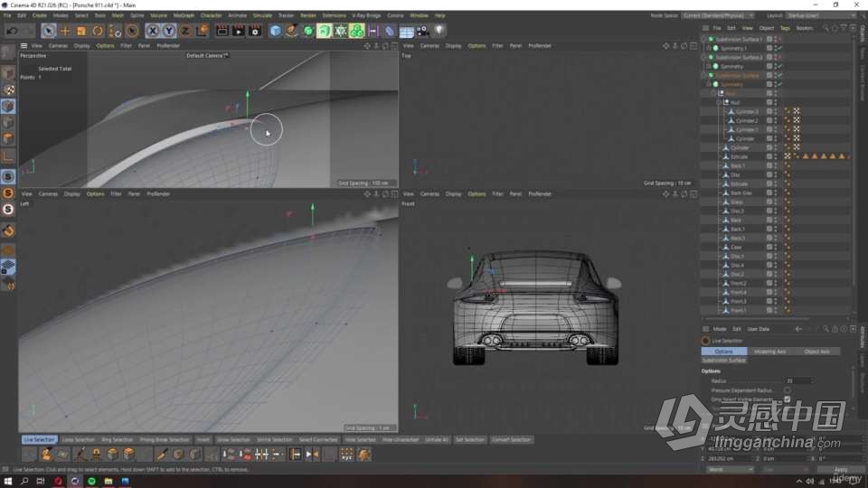Click Grow Selection button

coord(233,440)
